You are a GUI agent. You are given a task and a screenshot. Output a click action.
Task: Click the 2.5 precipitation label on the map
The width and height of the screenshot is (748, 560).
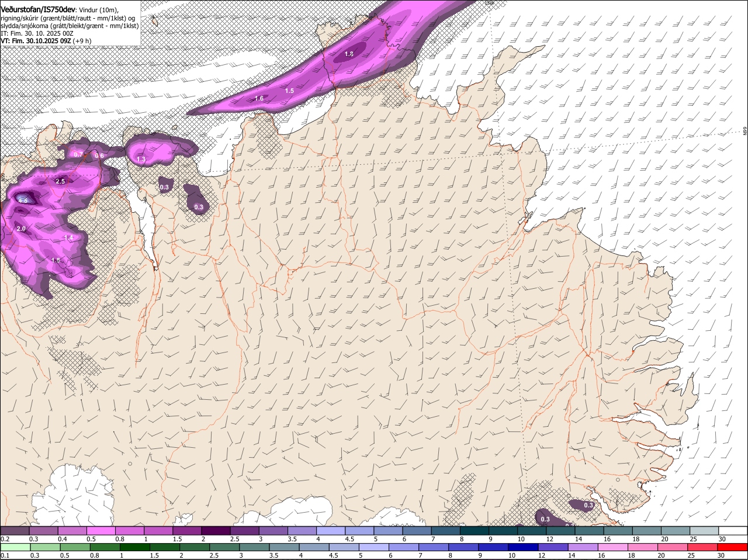60,181
